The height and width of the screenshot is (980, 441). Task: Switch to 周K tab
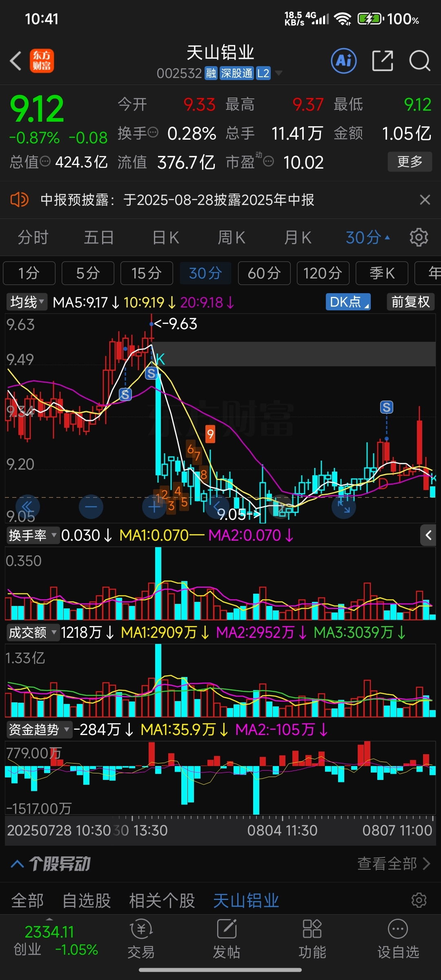click(x=232, y=237)
